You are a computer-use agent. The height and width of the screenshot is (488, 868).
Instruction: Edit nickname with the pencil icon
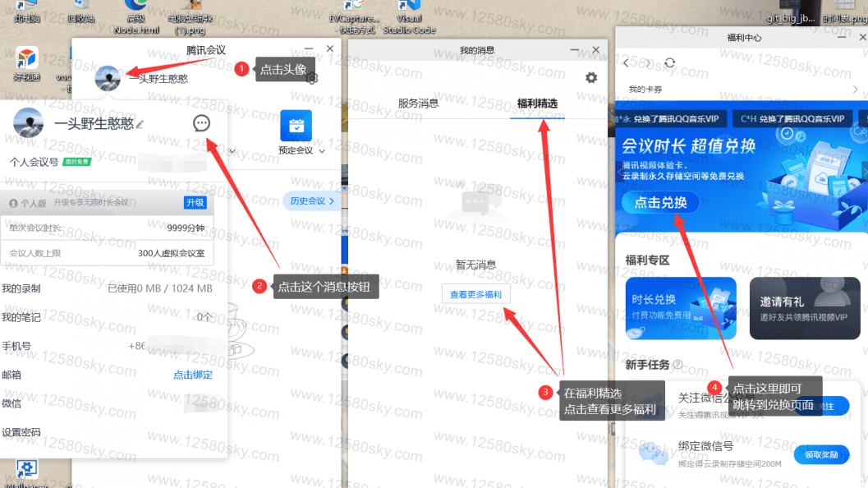[x=140, y=125]
